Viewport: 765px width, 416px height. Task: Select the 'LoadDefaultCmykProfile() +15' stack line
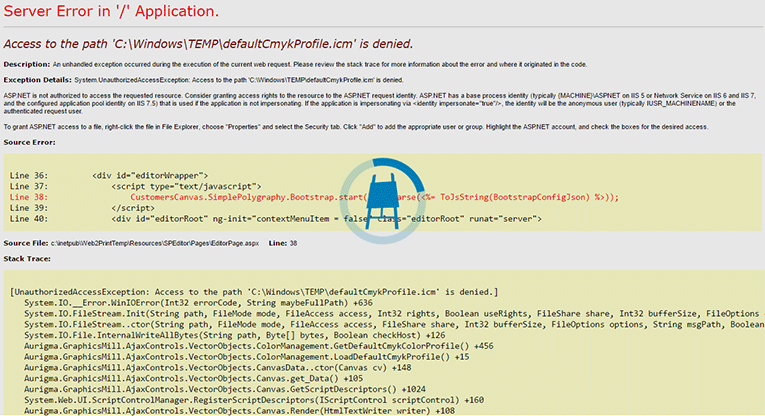tap(247, 357)
